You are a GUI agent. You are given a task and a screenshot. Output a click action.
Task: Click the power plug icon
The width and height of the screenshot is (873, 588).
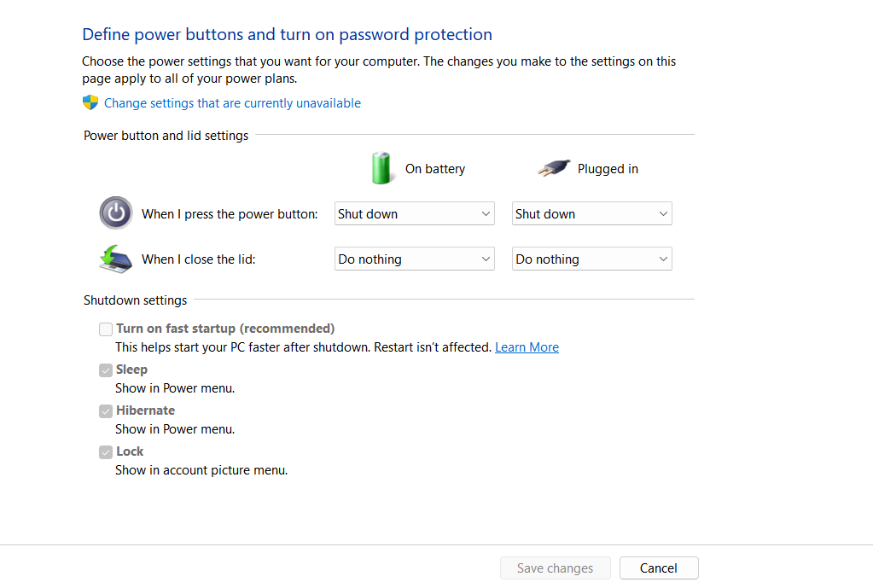(x=554, y=168)
